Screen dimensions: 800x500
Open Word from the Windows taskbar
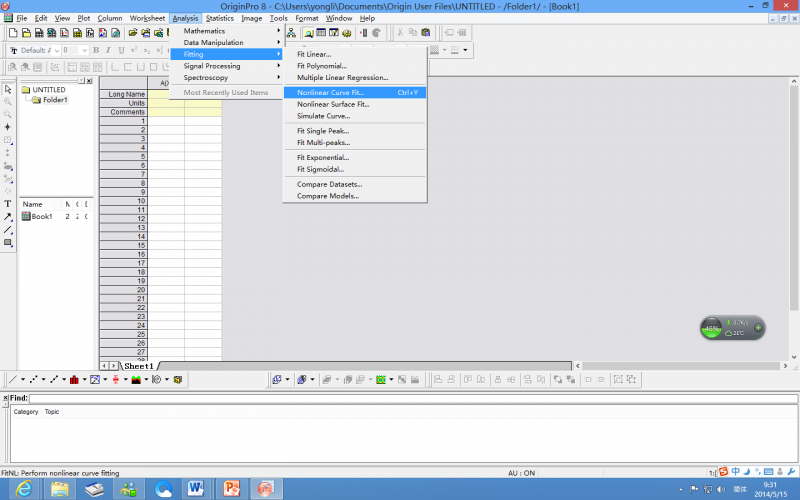195,489
